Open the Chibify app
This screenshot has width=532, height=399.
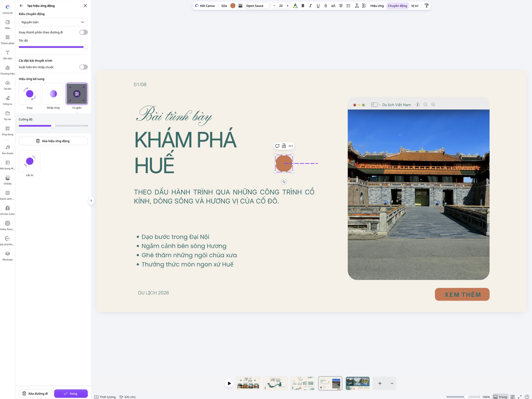[x=8, y=180]
